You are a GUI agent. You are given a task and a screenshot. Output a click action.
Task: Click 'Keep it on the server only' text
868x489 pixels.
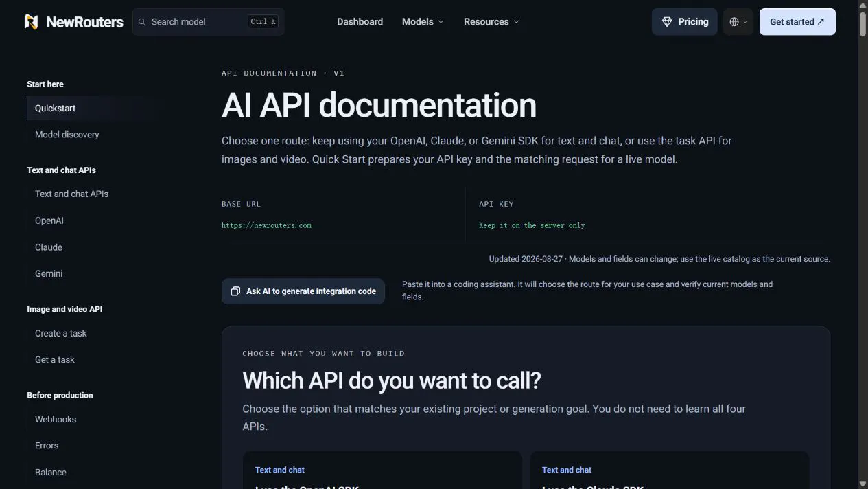[532, 225]
